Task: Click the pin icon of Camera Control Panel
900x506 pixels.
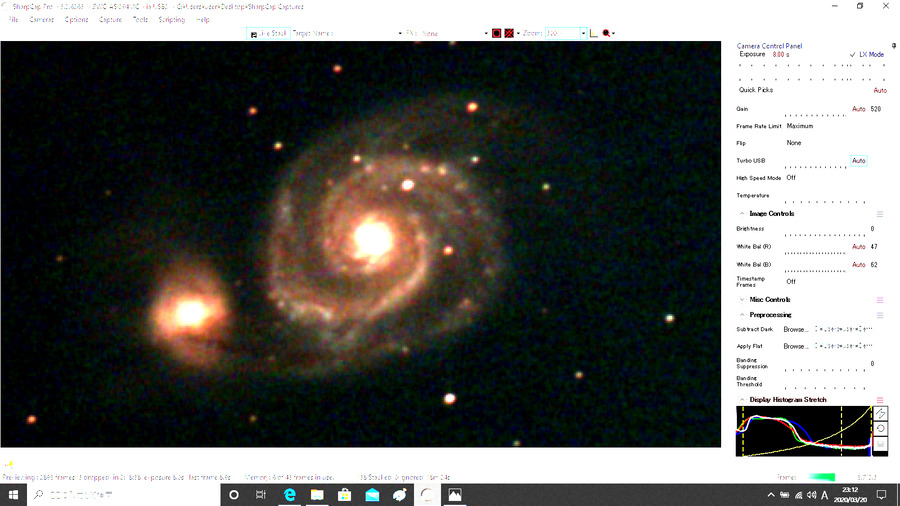Action: [894, 45]
